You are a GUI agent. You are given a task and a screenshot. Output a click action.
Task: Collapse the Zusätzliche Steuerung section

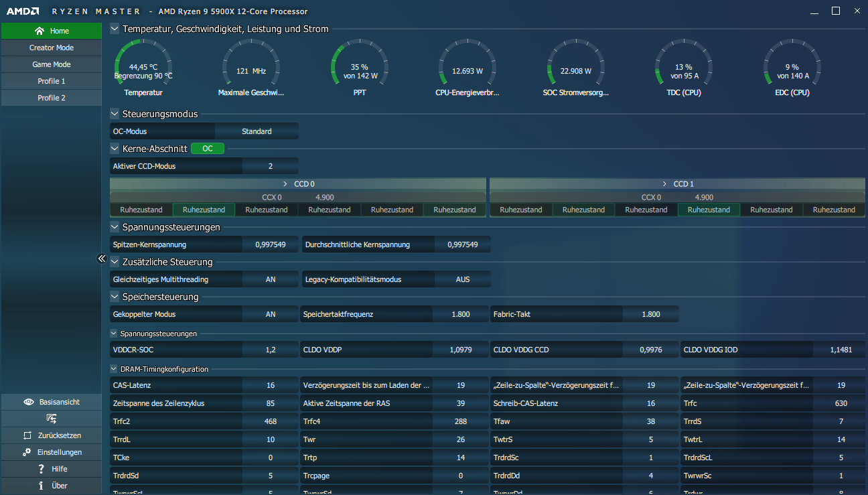(x=115, y=262)
